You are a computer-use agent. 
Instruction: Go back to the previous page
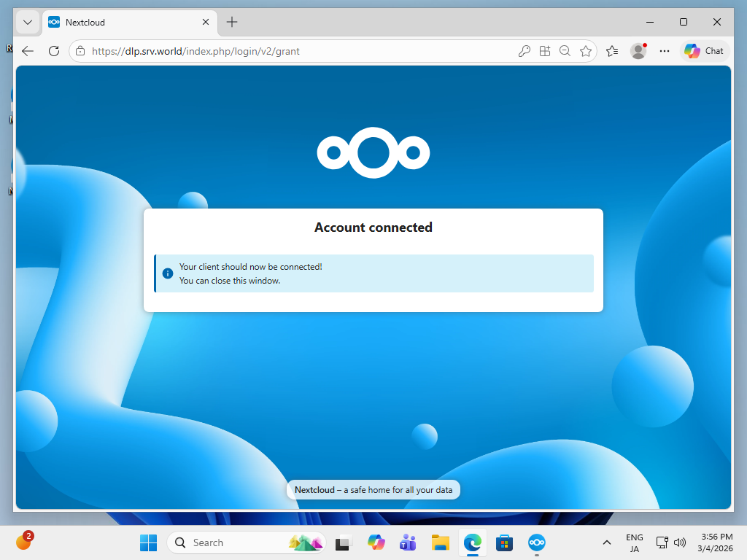point(28,51)
